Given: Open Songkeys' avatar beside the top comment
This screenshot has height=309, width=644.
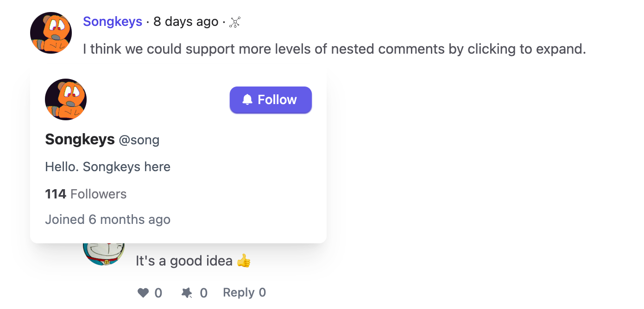Looking at the screenshot, I should (51, 33).
